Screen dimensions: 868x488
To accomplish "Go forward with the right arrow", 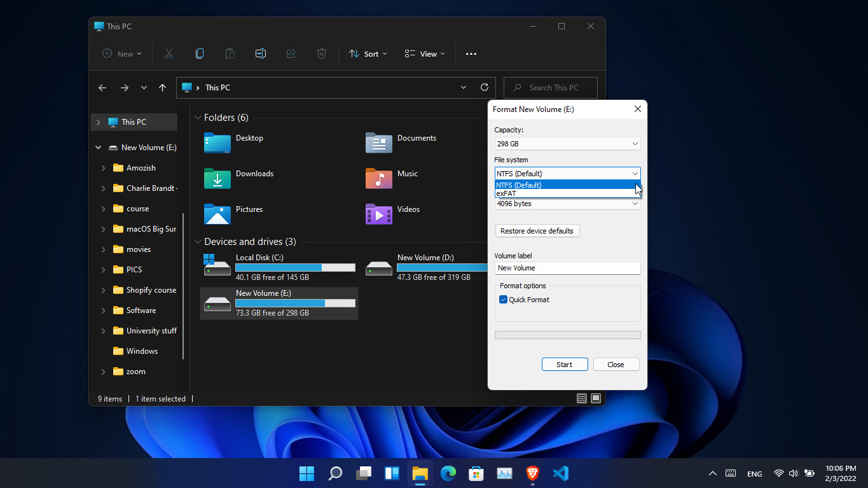I will coord(125,88).
